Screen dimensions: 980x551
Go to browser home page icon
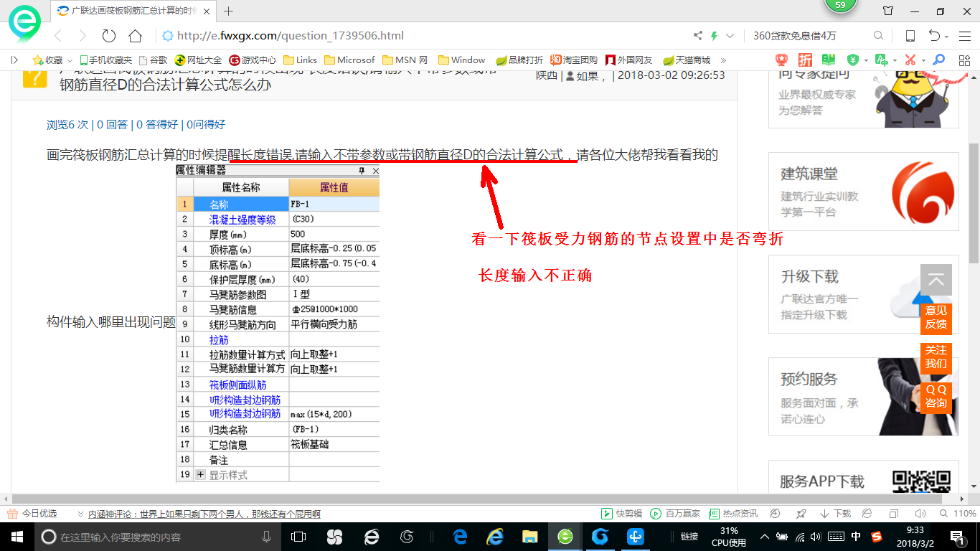tap(135, 36)
